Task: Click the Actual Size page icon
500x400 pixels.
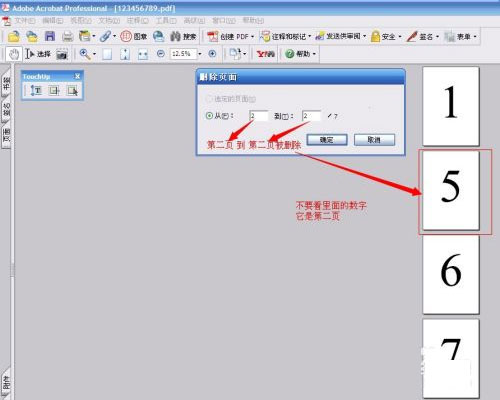Action: click(107, 54)
